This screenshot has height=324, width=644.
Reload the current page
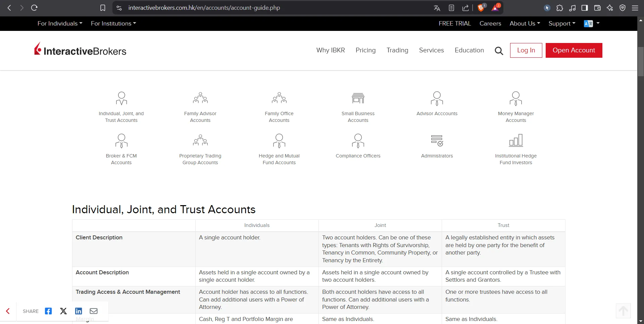coord(34,8)
